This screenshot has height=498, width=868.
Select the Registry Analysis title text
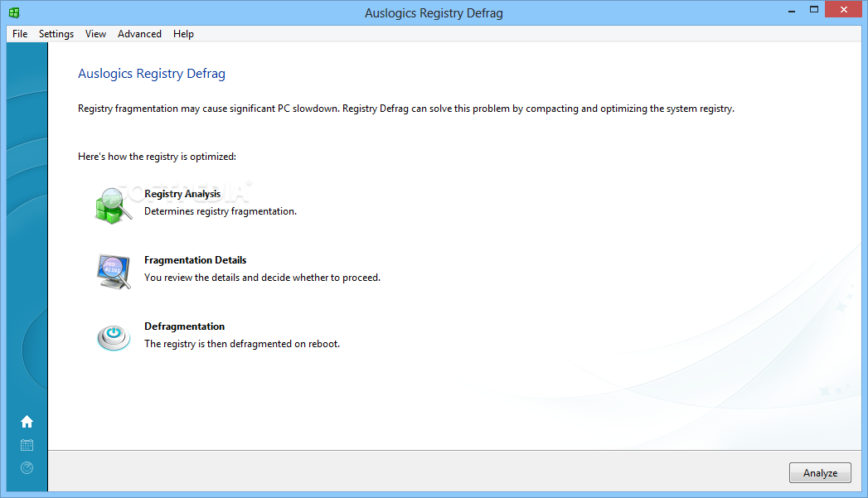(x=182, y=194)
